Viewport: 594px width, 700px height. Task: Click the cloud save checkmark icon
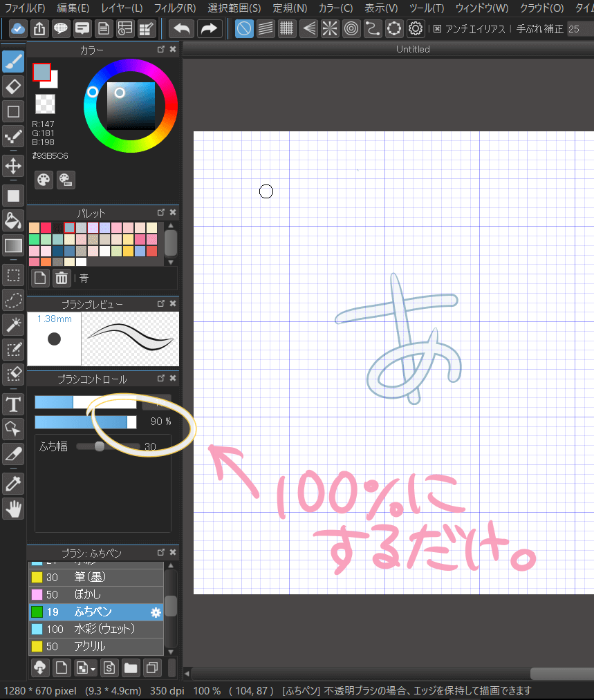click(x=18, y=29)
